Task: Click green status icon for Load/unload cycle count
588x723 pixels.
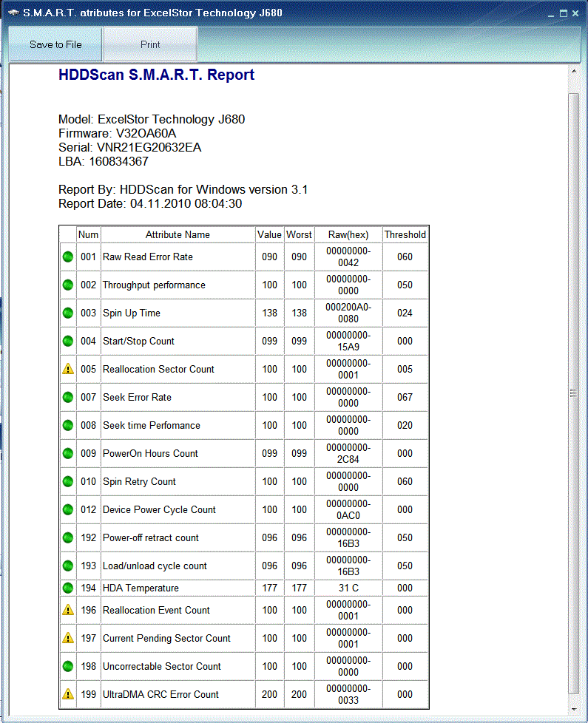Action: tap(68, 566)
